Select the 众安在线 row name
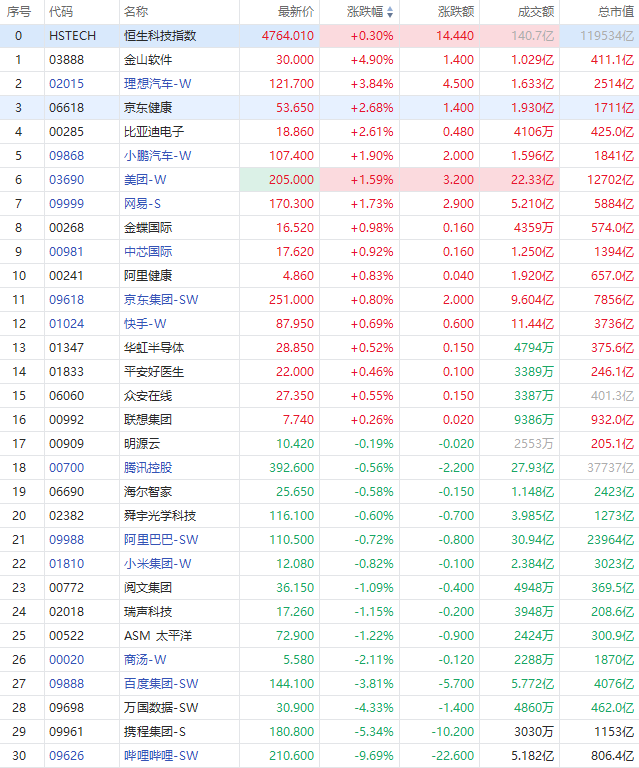 point(148,396)
